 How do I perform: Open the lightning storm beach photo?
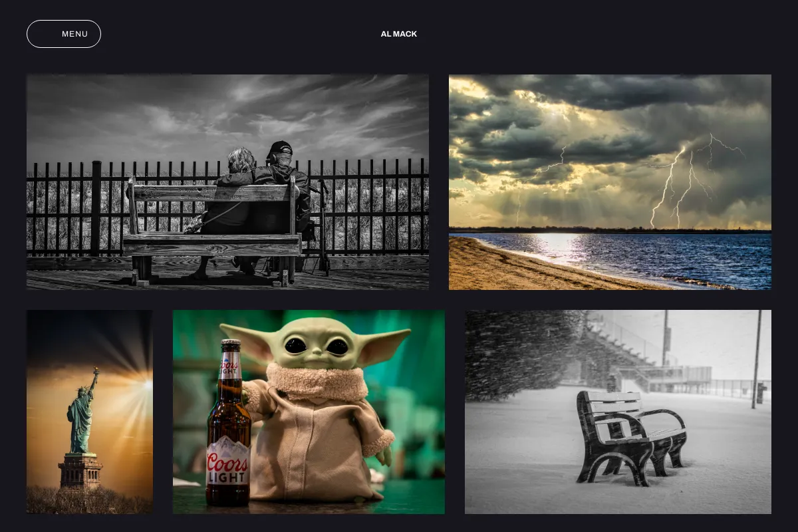tap(610, 182)
